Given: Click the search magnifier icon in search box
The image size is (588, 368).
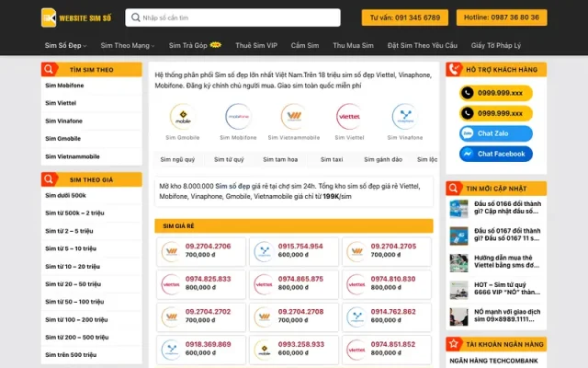Looking at the screenshot, I should [136, 17].
